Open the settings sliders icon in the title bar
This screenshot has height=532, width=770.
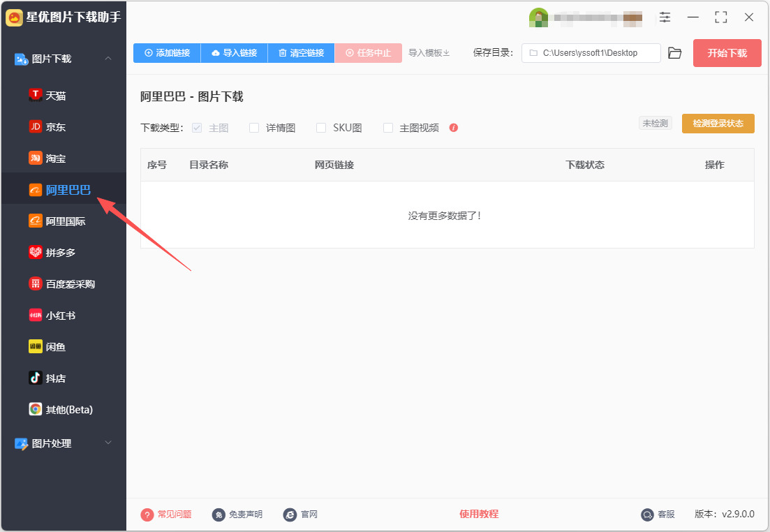(x=665, y=17)
